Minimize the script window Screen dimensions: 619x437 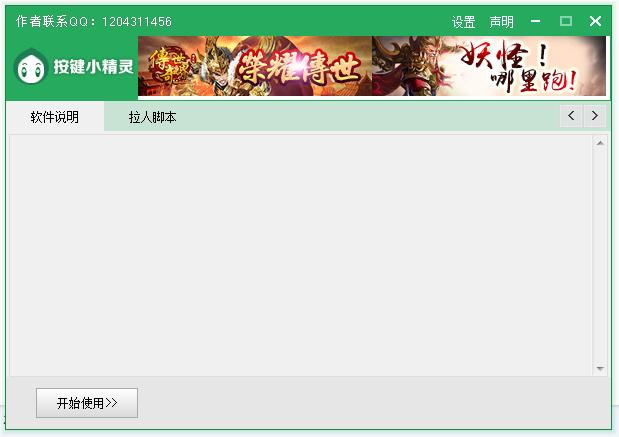point(535,21)
